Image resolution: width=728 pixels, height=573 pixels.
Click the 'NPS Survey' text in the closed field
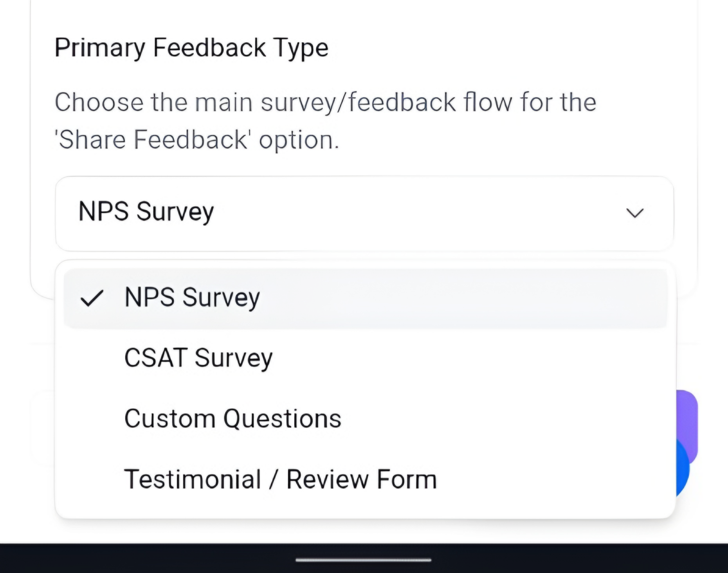(x=146, y=212)
